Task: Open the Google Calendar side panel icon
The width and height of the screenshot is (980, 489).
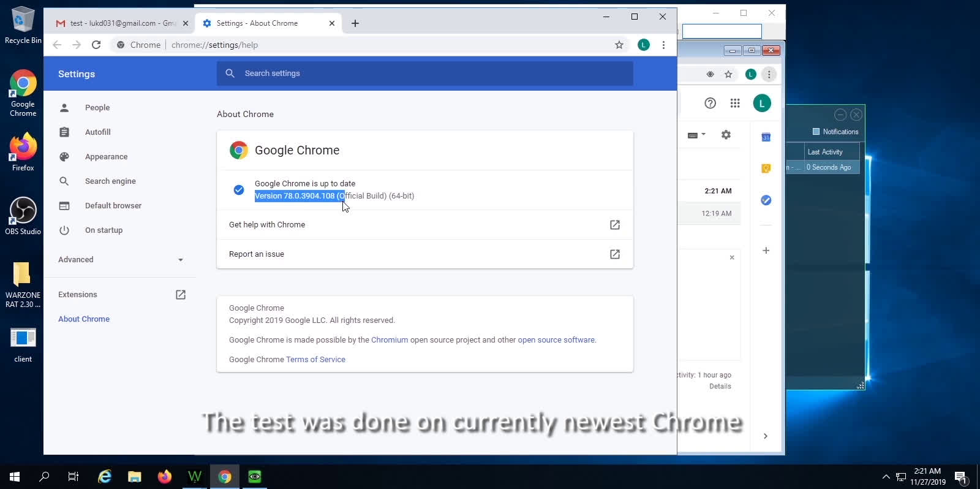Action: tap(766, 137)
